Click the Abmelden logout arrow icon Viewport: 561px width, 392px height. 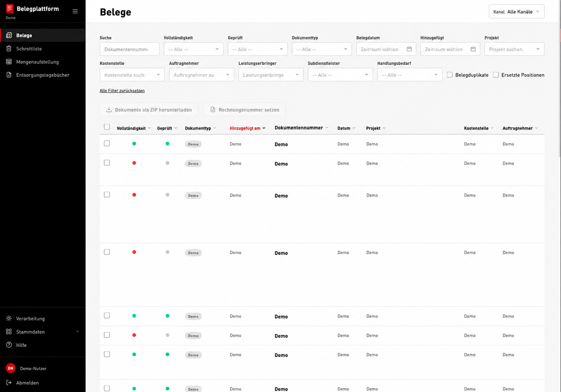click(x=9, y=382)
